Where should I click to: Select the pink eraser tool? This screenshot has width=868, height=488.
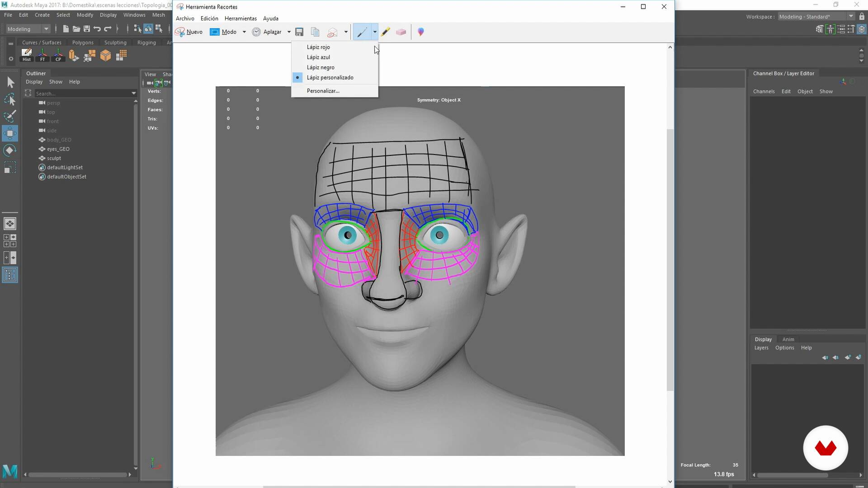click(x=401, y=32)
